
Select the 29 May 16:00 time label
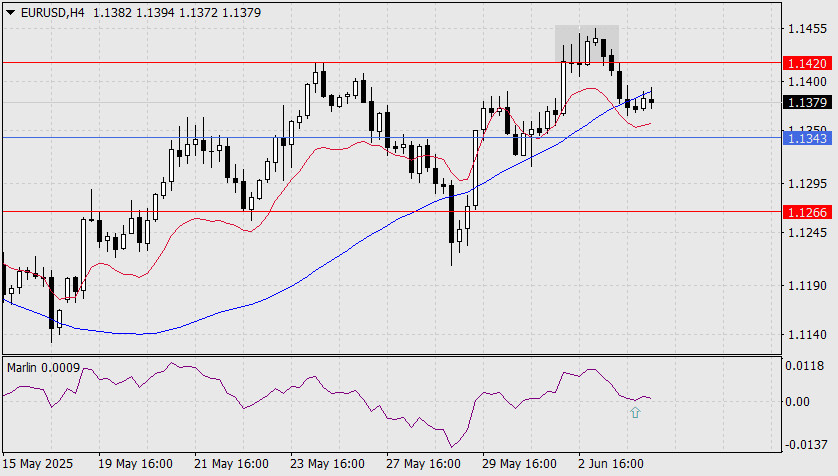click(519, 463)
